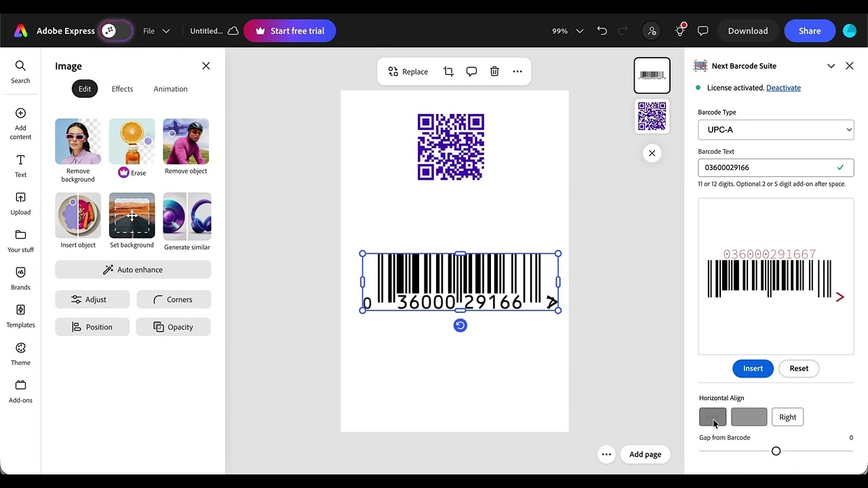Viewport: 868px width, 488px height.
Task: Open the invite collaborators icon
Action: (x=652, y=30)
